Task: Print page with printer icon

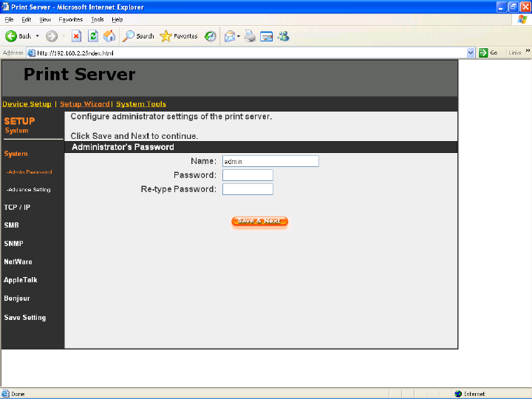Action: (250, 36)
